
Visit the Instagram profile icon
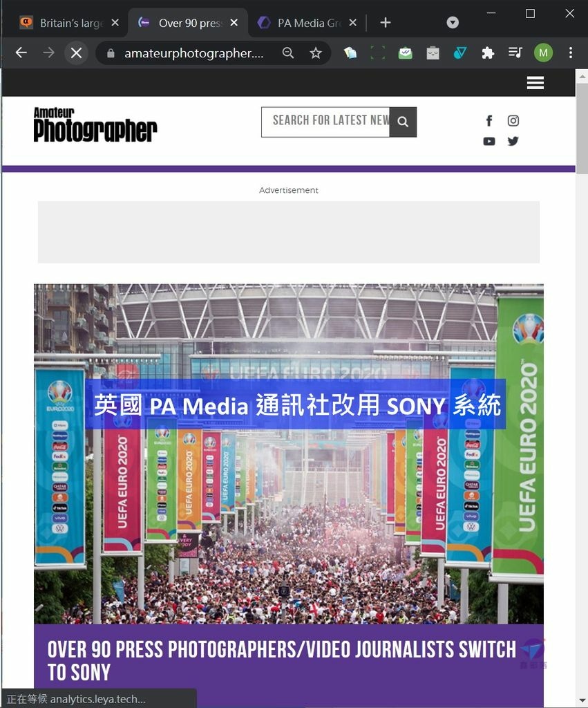point(513,120)
